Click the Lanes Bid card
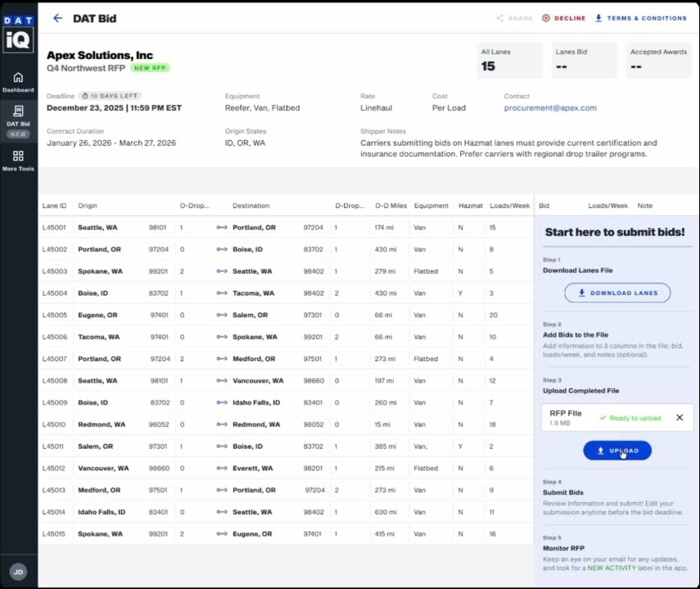 point(585,61)
